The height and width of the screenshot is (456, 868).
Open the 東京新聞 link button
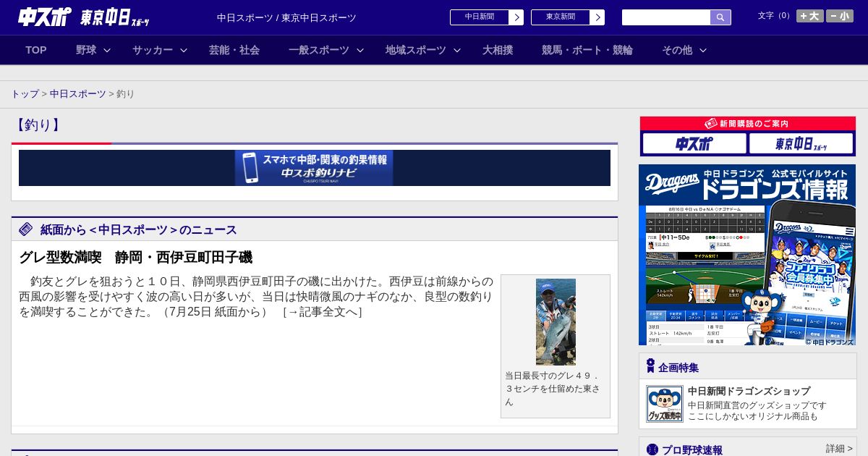(x=561, y=17)
